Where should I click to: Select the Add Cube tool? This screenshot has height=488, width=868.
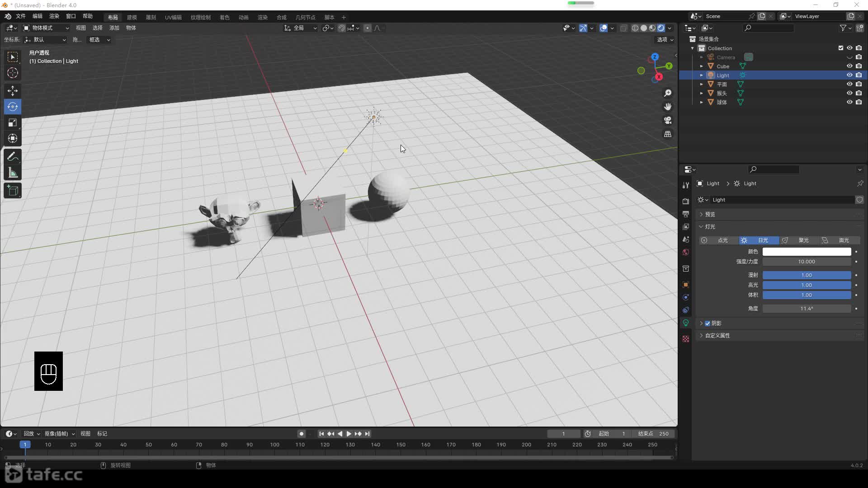point(13,191)
